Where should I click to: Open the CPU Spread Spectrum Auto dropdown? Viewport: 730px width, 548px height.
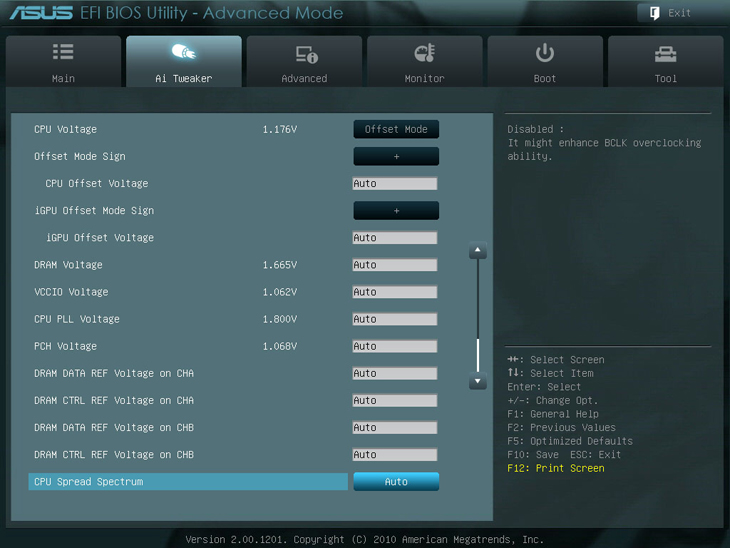click(396, 482)
